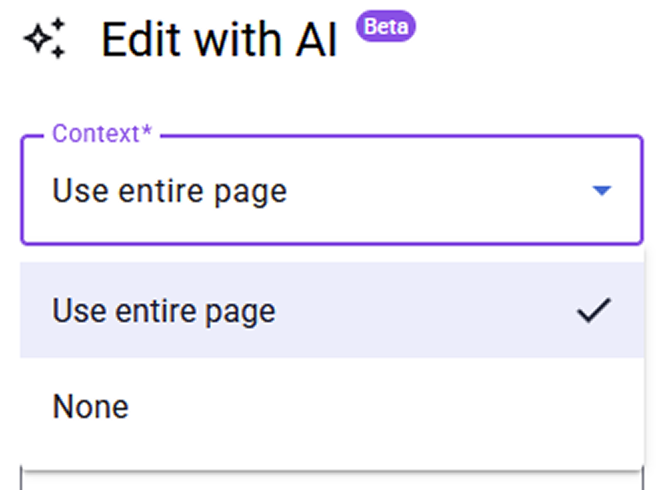Click the selected Use entire page text in field
Screen dimensions: 666x490
click(169, 190)
